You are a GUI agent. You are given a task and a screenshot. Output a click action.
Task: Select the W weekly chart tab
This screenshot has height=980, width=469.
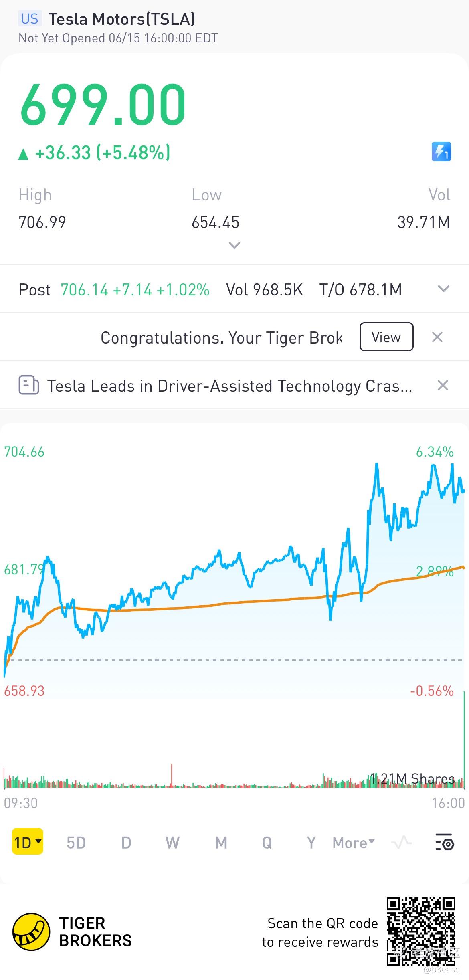tap(172, 842)
